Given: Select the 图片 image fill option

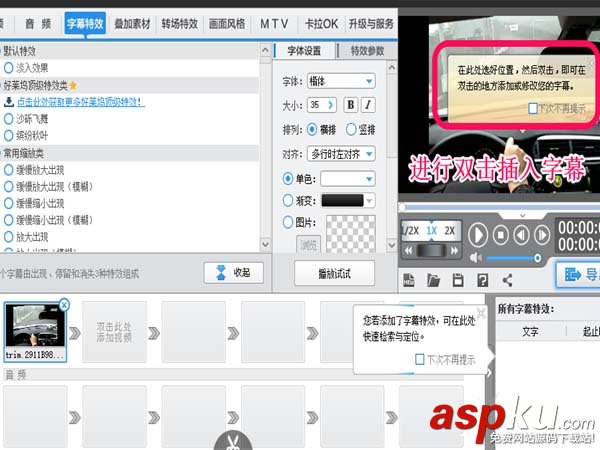Looking at the screenshot, I should tap(288, 222).
